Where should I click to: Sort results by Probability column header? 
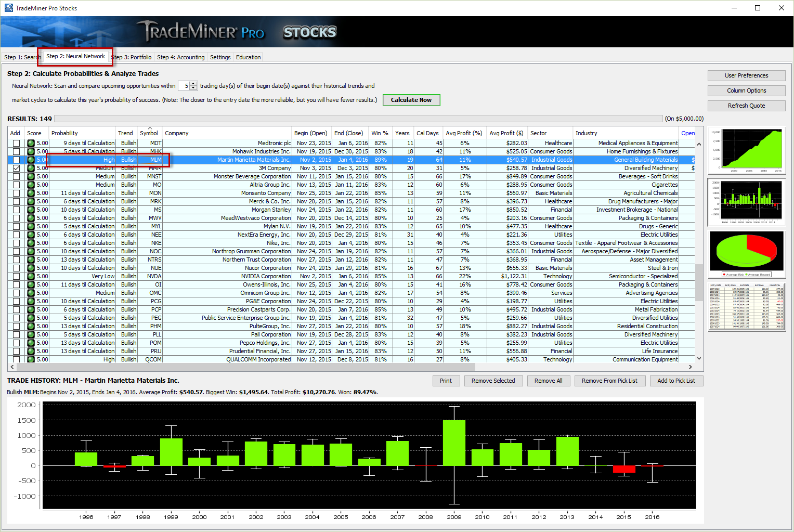click(x=82, y=133)
